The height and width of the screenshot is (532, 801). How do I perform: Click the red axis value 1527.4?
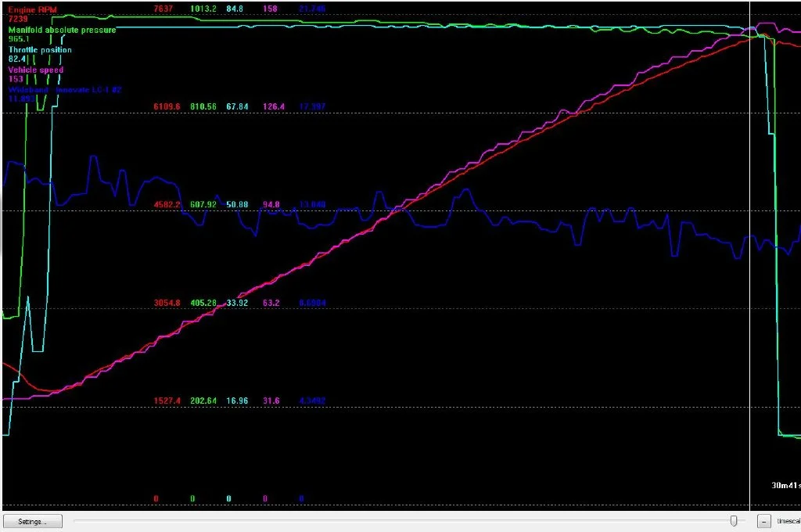click(x=167, y=401)
